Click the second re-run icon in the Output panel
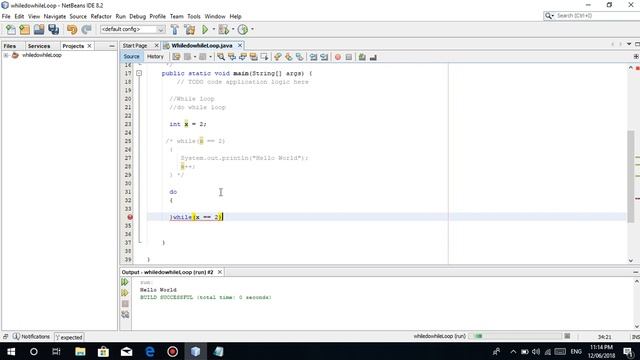This screenshot has width=640, height=360. tap(125, 293)
